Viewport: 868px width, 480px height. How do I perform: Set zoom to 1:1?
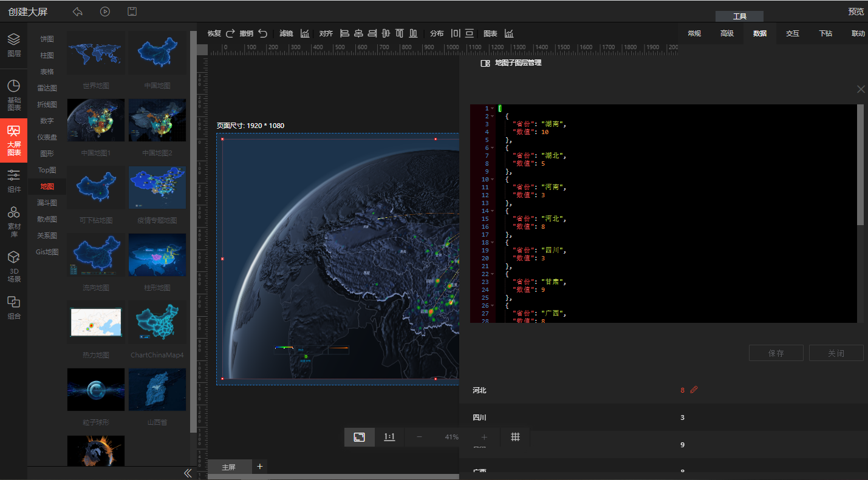pos(389,437)
